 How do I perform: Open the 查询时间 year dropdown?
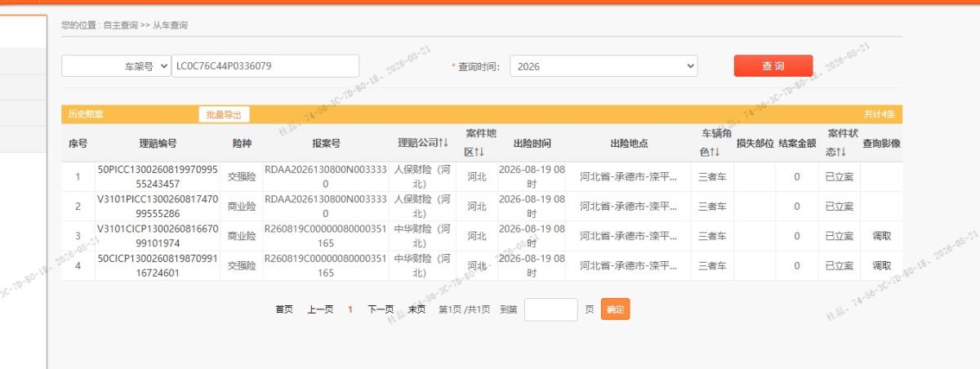point(604,66)
